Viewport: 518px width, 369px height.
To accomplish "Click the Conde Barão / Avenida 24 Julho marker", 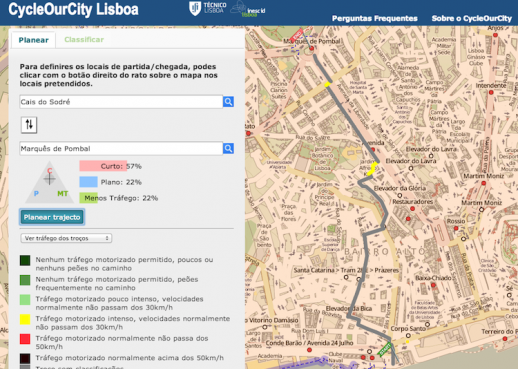I will (x=309, y=350).
